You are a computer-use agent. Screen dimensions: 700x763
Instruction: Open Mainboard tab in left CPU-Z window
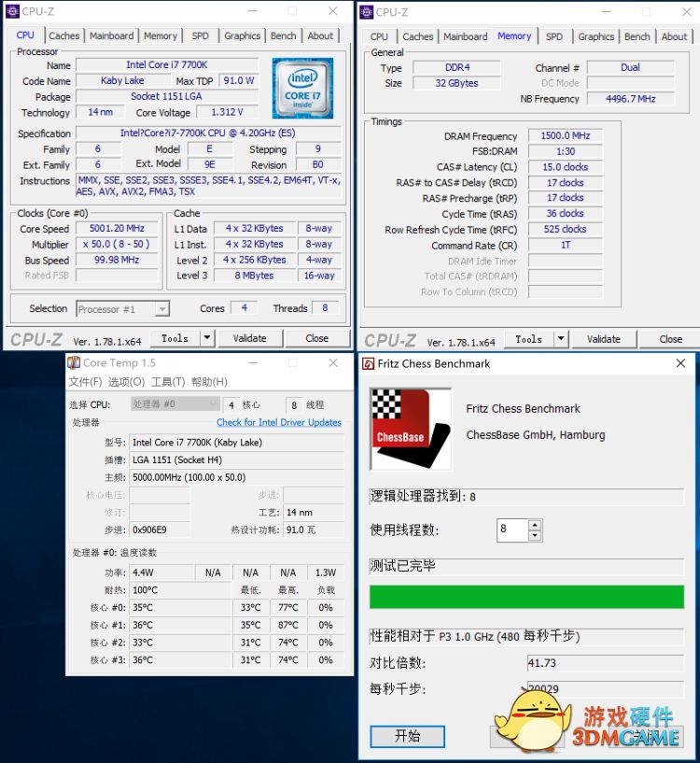pyautogui.click(x=111, y=35)
